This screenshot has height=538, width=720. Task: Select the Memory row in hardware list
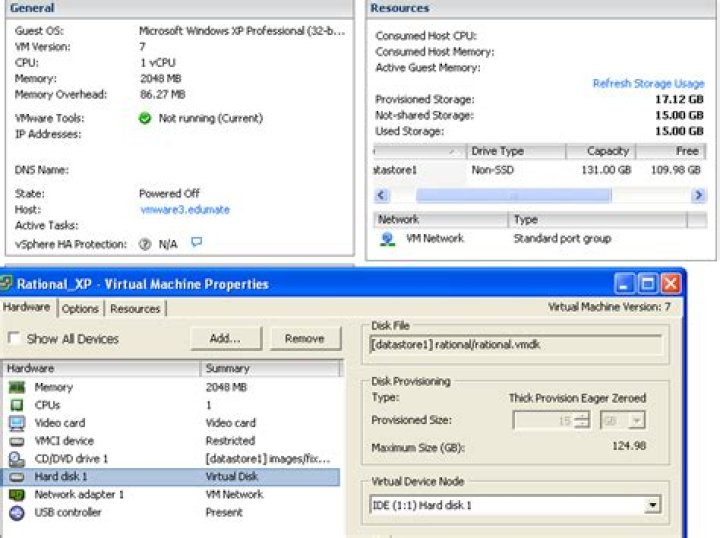pyautogui.click(x=172, y=387)
